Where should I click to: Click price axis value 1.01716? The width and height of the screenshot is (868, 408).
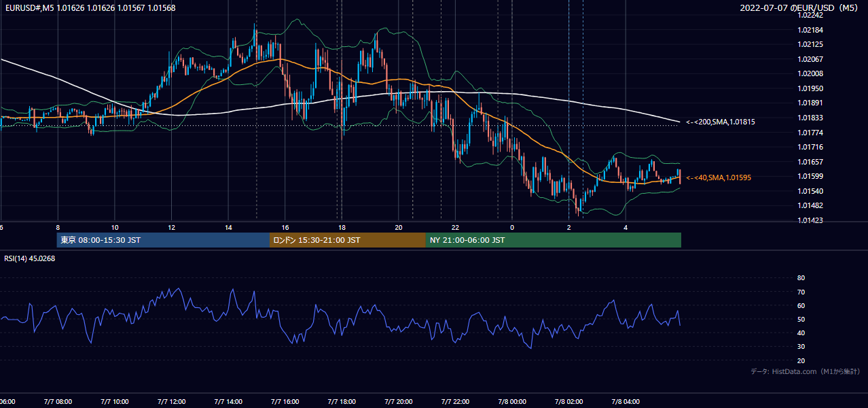(x=811, y=147)
